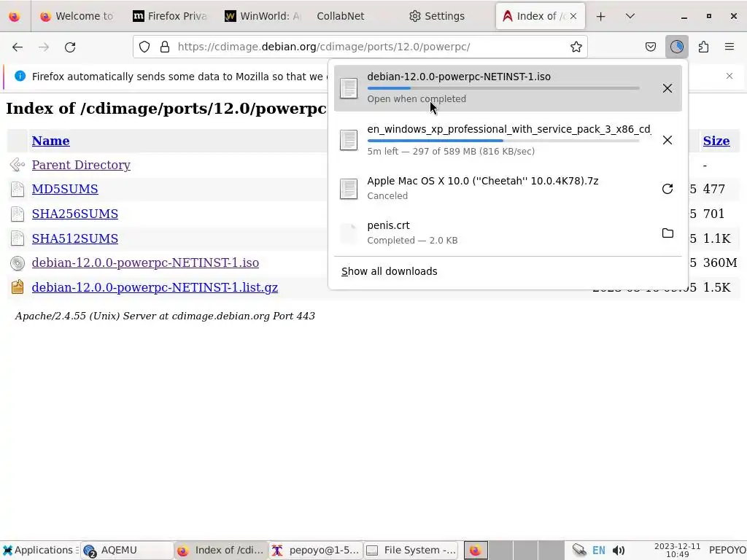
Task: Select the Windows XP item in downloads panel
Action: [x=508, y=140]
